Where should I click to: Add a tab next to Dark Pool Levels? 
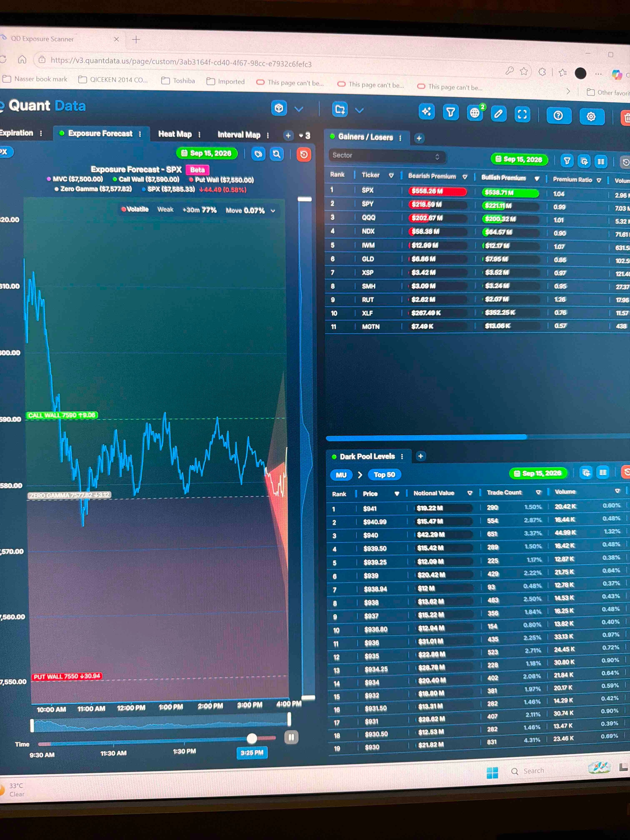[x=421, y=456]
